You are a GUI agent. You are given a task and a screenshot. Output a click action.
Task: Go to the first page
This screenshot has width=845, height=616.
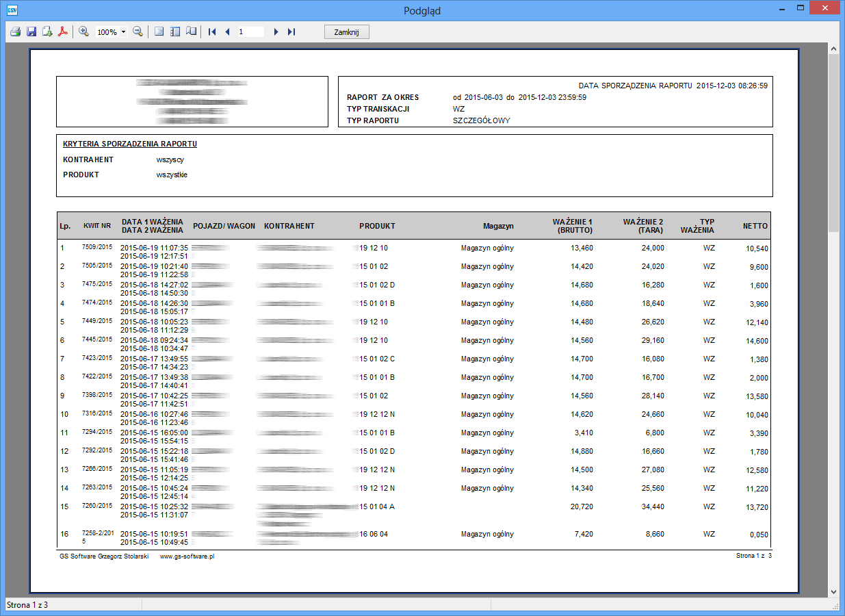212,31
